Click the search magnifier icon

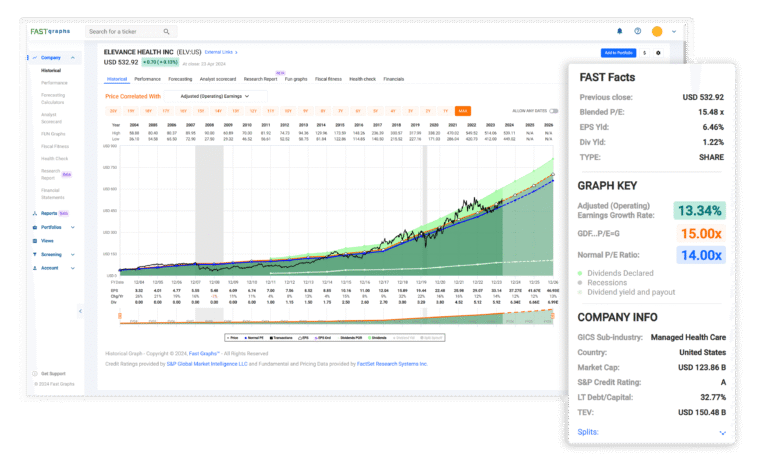coord(167,31)
